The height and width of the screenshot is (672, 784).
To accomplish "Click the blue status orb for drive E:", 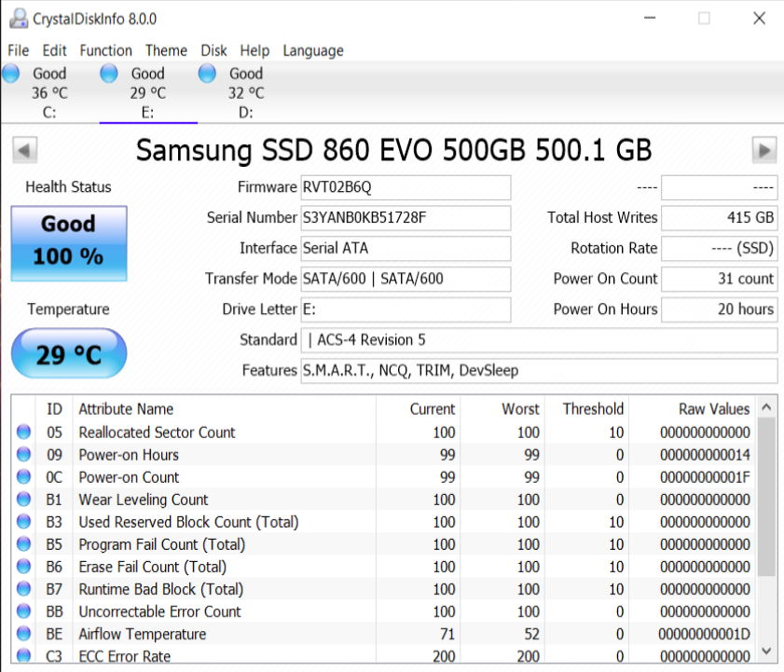I will [109, 74].
